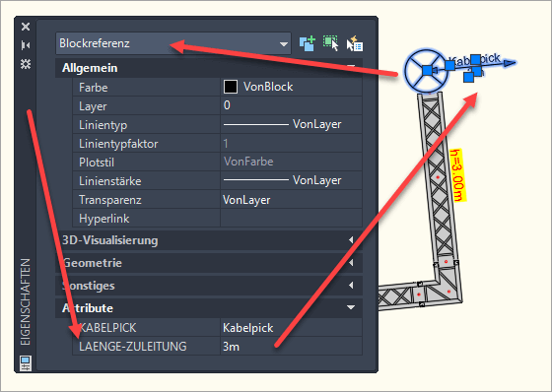Click the Layer value 0
This screenshot has height=392, width=552.
point(227,105)
